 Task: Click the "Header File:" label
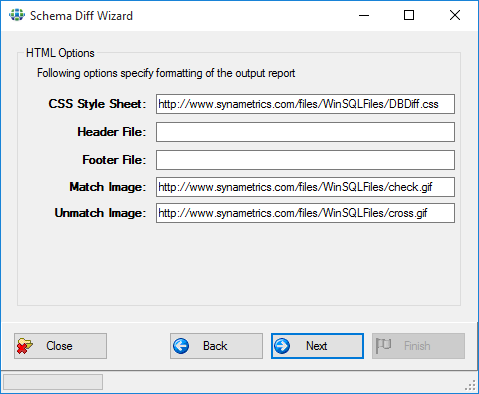click(x=112, y=132)
